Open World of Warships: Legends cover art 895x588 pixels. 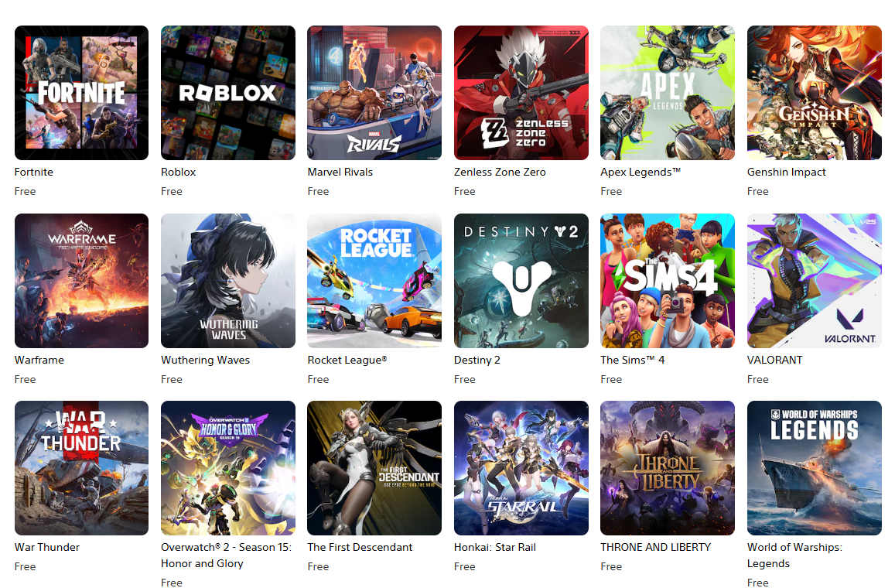(815, 468)
